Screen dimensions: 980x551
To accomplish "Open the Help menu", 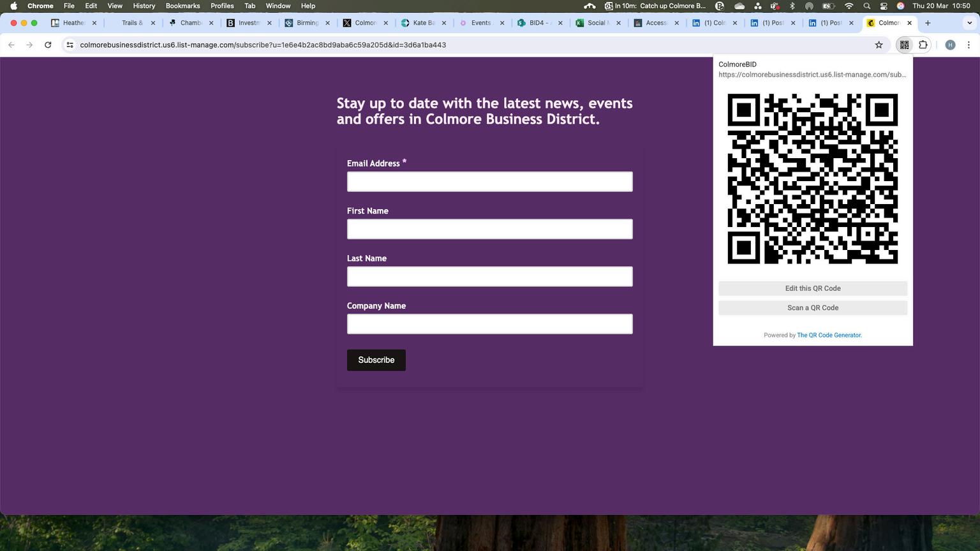I will pyautogui.click(x=308, y=6).
